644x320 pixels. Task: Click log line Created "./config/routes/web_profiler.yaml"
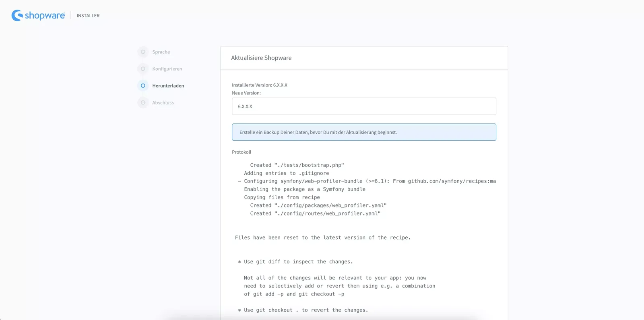pos(315,213)
